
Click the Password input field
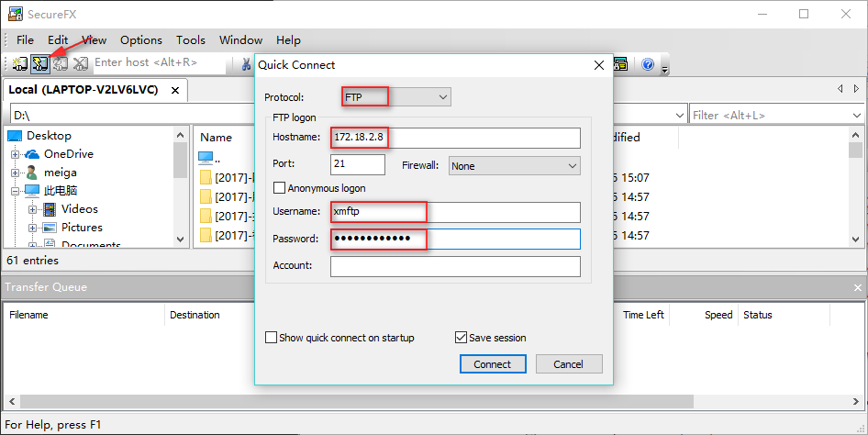(456, 240)
